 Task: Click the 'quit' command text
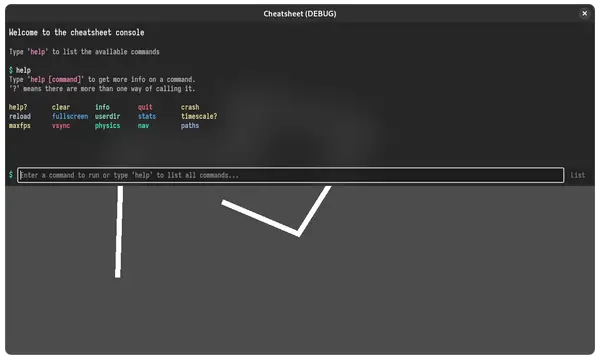click(x=145, y=107)
